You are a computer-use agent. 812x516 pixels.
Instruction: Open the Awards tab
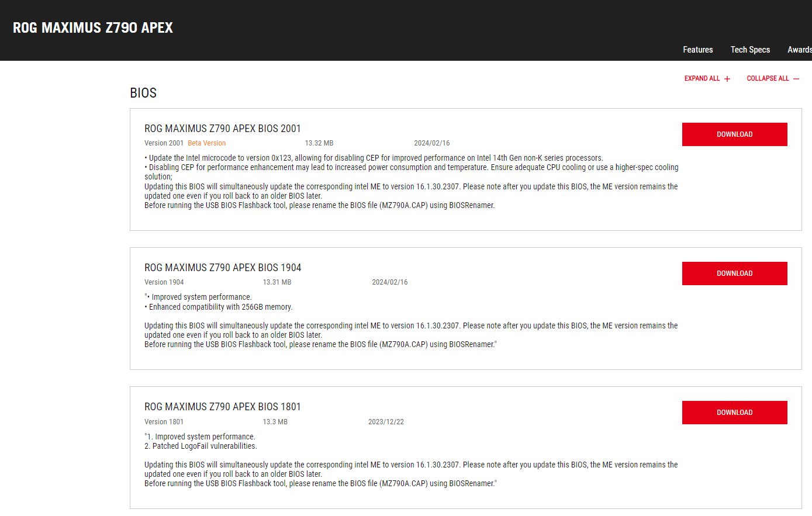coord(799,50)
